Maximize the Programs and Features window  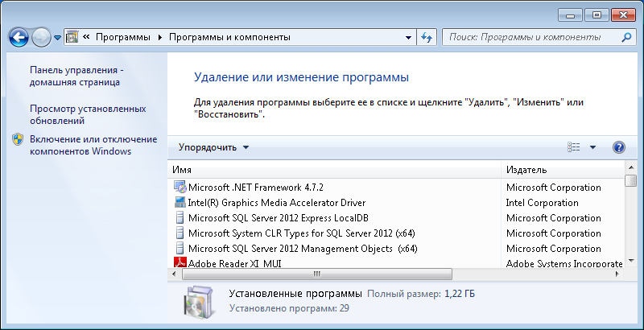(597, 15)
